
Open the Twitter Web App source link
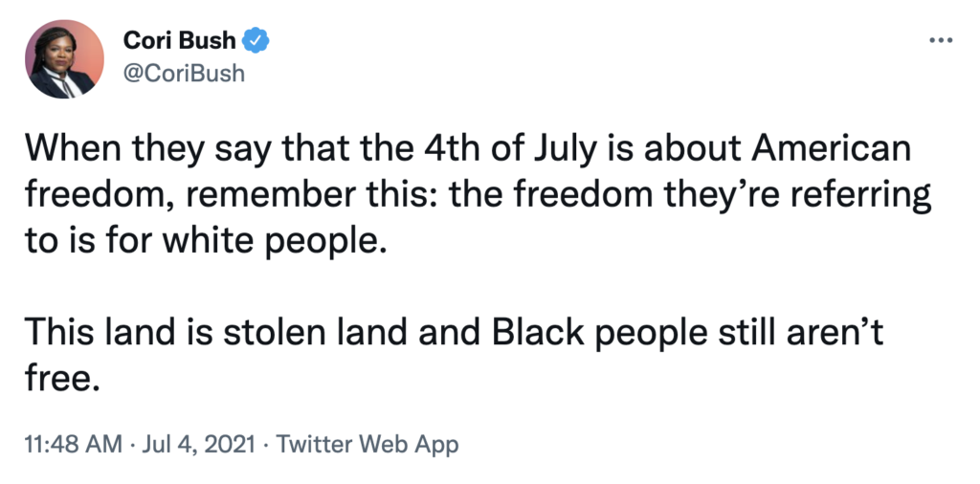tap(367, 445)
